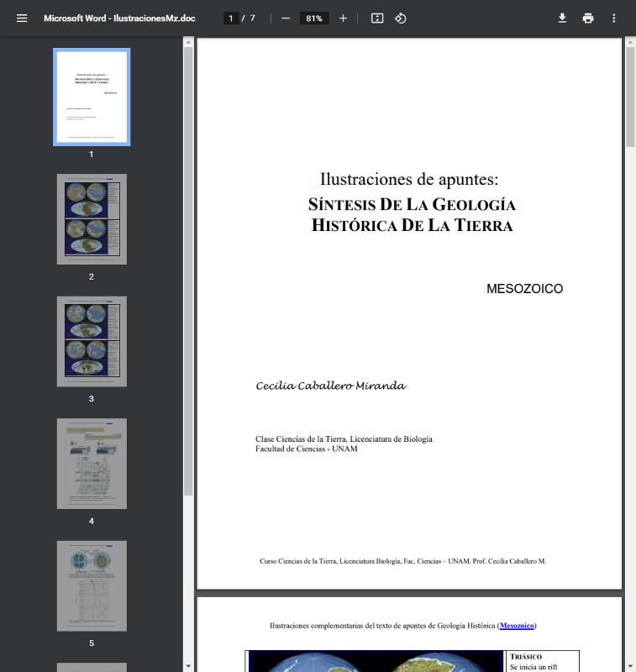Open the Mesozoico hyperlink

[x=517, y=626]
